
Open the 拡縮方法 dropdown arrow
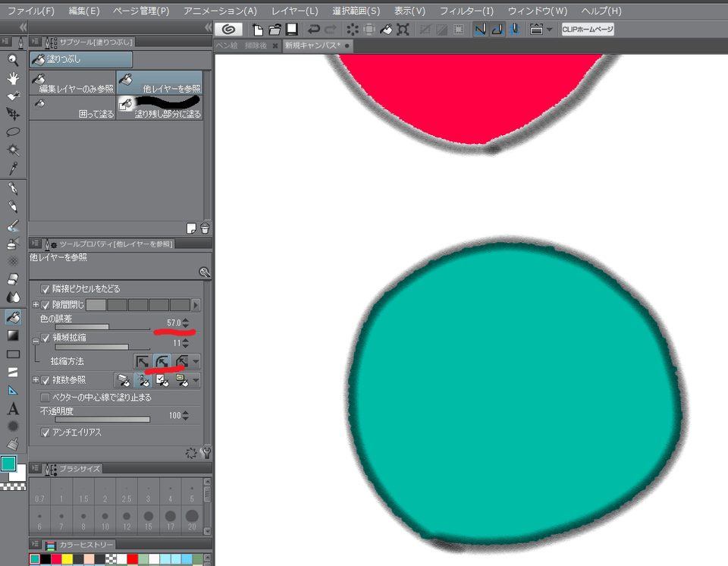tap(196, 362)
